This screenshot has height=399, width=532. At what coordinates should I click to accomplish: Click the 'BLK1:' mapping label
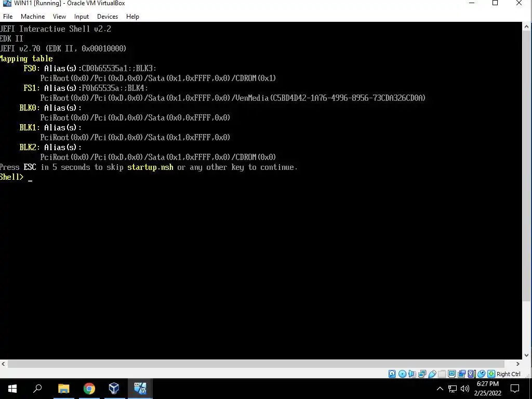(30, 128)
